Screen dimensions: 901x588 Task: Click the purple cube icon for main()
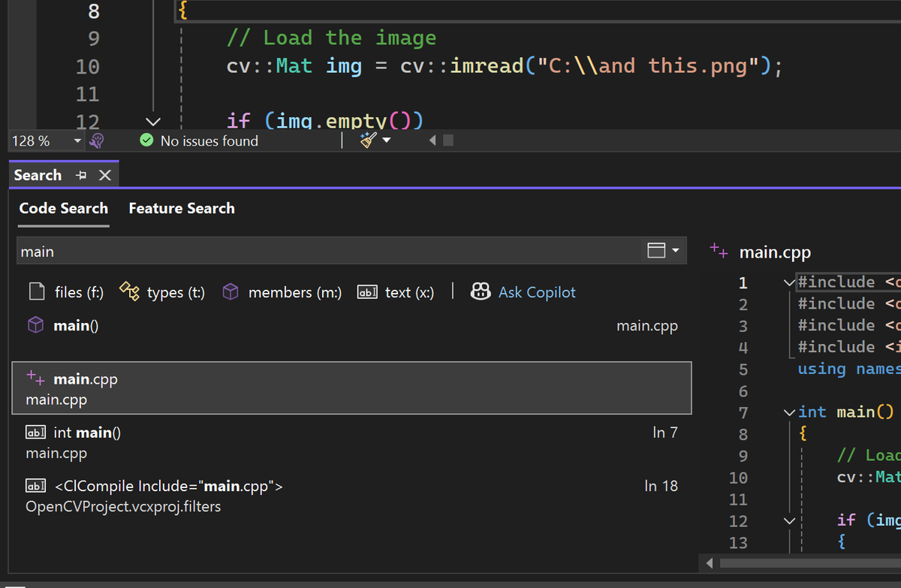35,325
